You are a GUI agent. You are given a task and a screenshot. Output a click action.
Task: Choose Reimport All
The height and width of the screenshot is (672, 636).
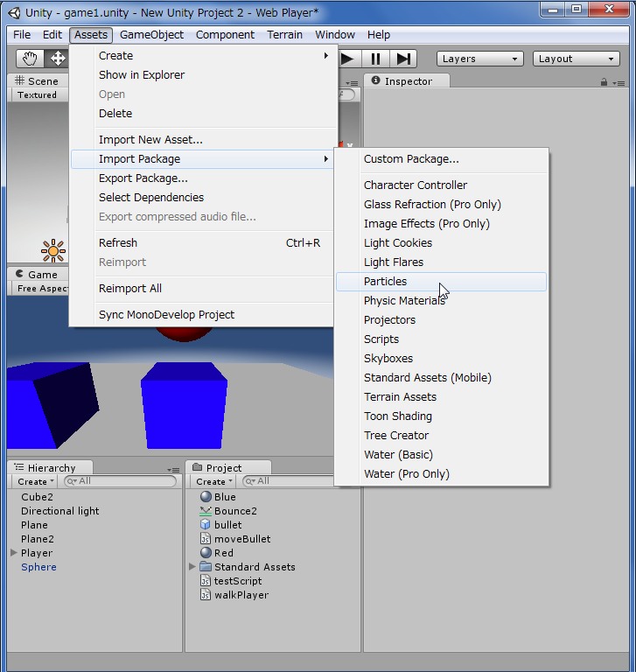click(202, 289)
